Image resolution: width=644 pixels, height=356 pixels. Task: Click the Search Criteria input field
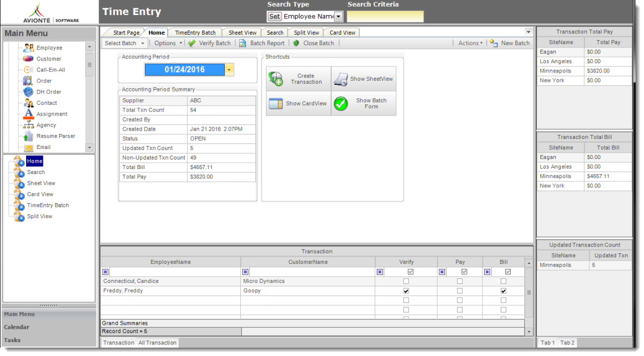[385, 17]
